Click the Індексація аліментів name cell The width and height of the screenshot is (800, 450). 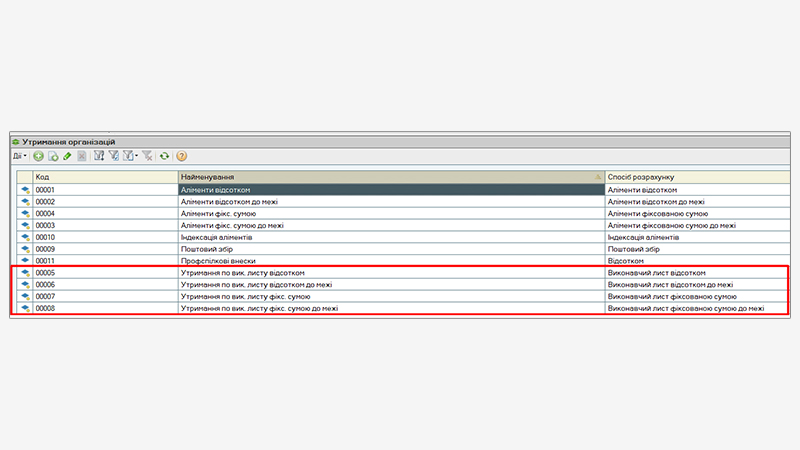(390, 237)
